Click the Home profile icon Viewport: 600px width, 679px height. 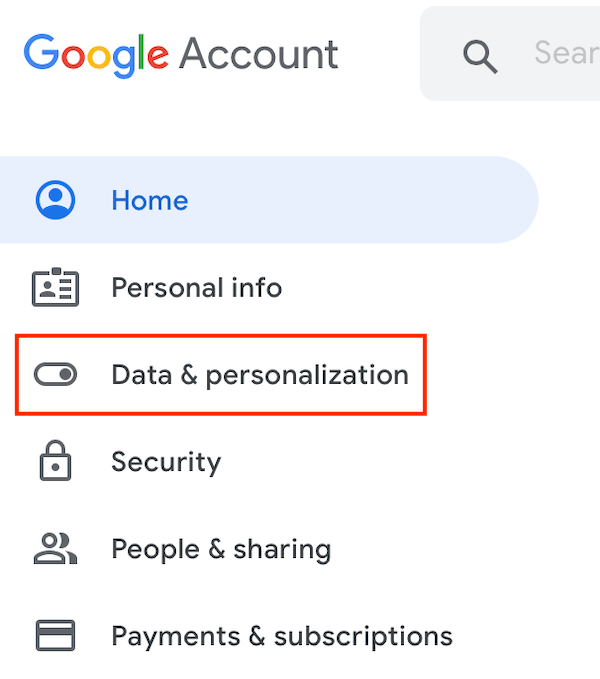coord(55,200)
